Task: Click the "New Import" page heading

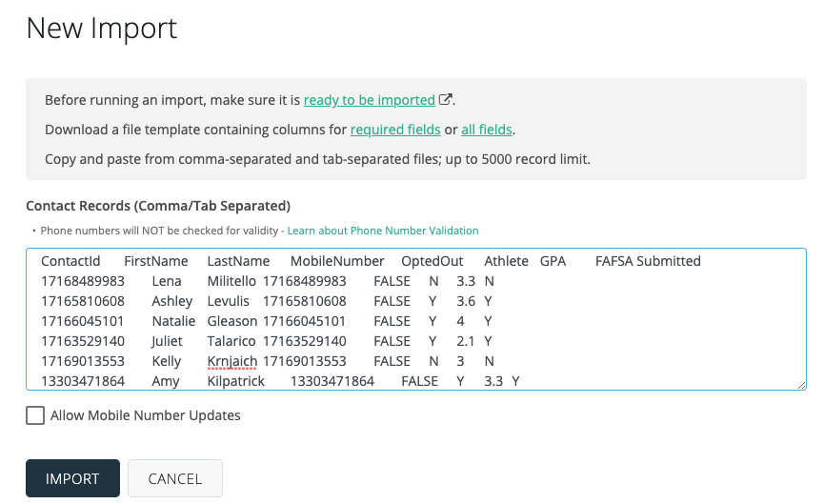Action: click(101, 29)
